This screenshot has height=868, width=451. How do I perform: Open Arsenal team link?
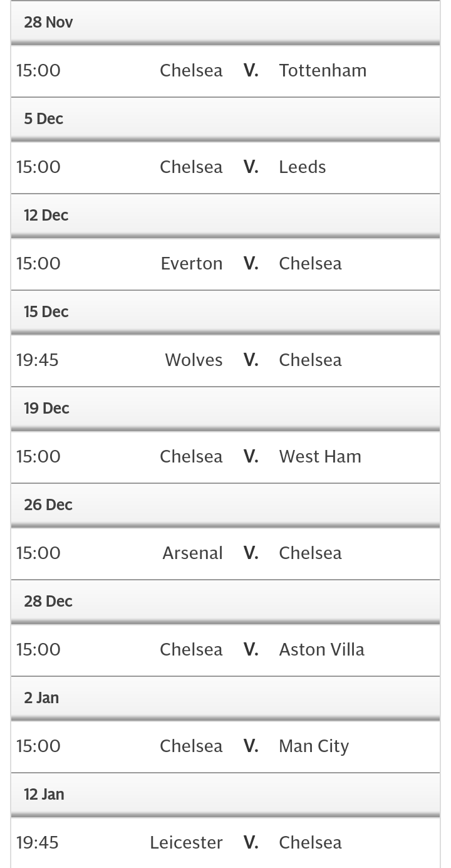click(192, 553)
